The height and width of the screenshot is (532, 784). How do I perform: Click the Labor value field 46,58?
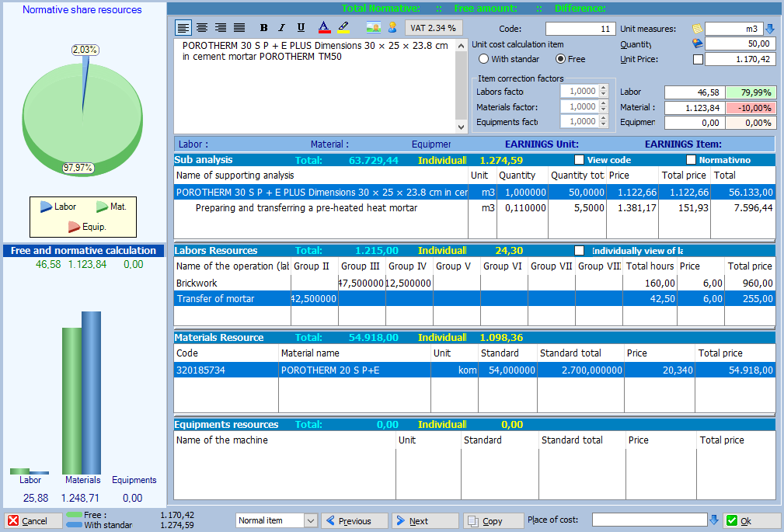(695, 92)
